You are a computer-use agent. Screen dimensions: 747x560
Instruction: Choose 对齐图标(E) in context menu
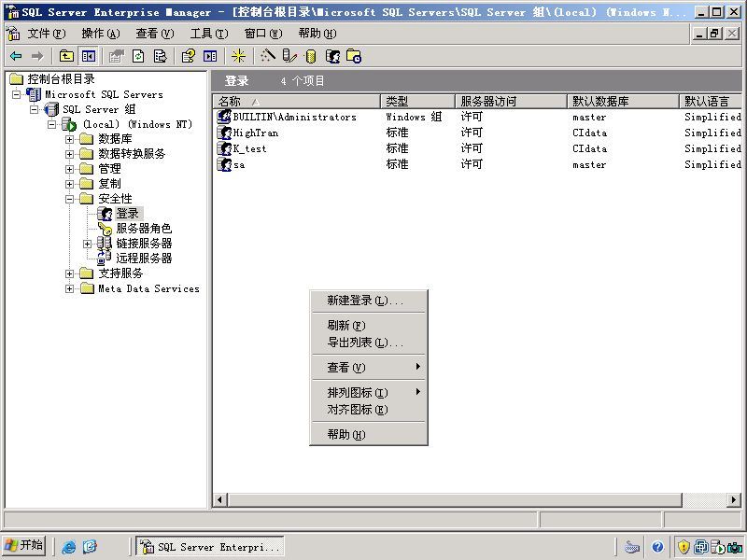click(x=368, y=410)
